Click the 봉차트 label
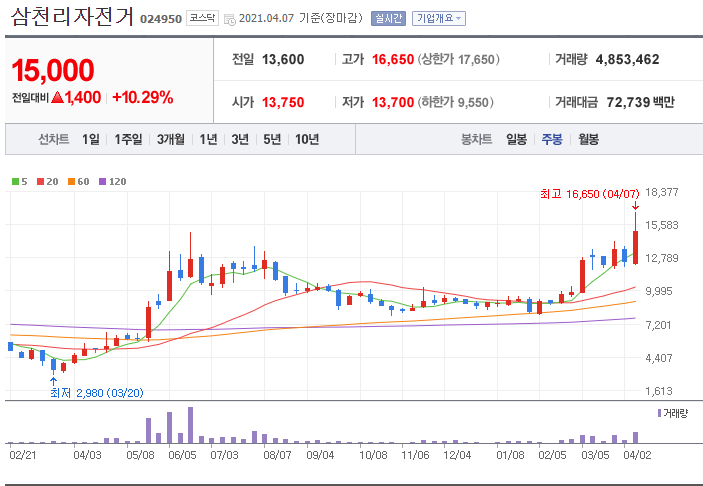The height and width of the screenshot is (486, 703). tap(477, 139)
